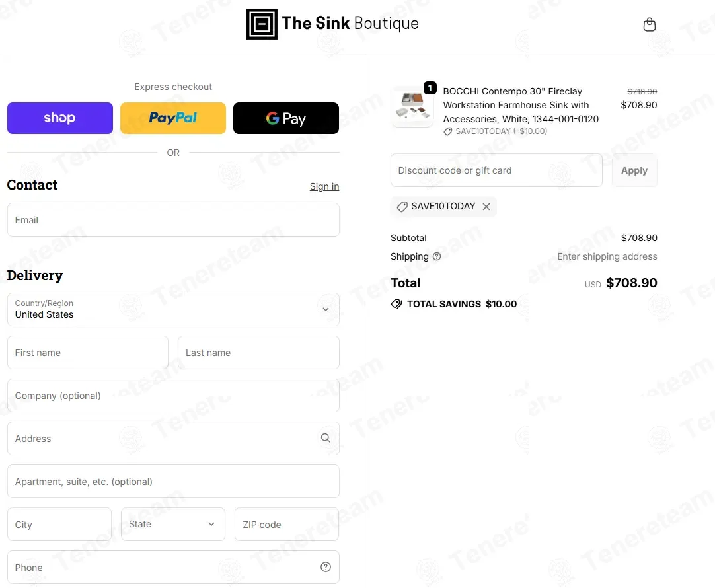Choose PayPal express checkout
715x588 pixels.
point(173,118)
